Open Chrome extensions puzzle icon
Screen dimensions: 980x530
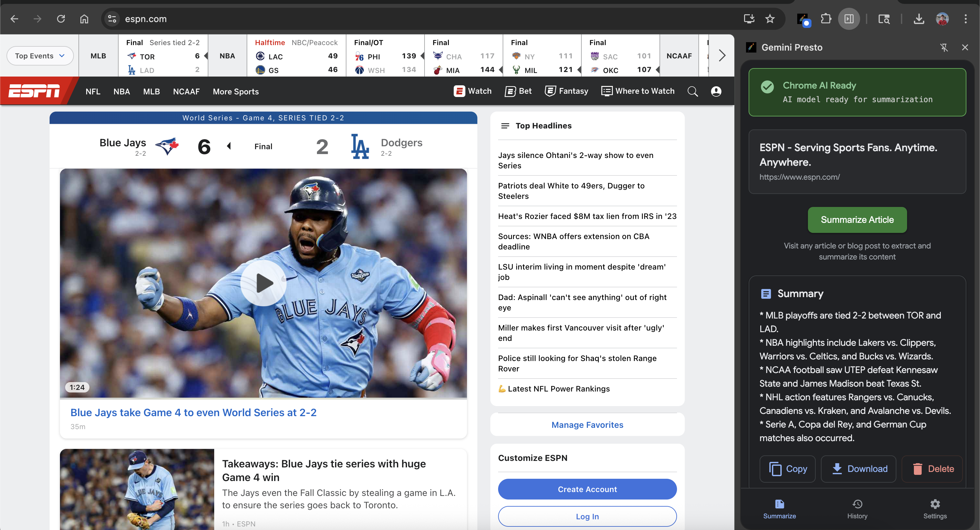point(826,19)
